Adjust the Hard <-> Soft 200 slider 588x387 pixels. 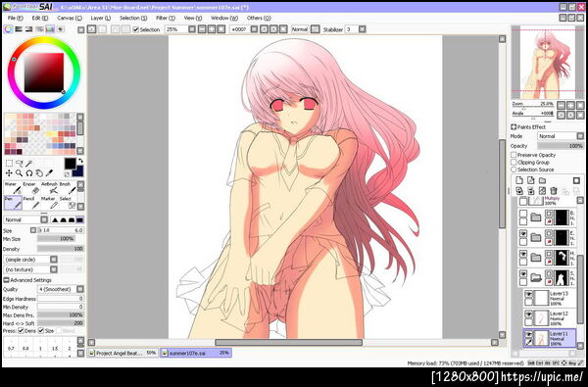pyautogui.click(x=61, y=323)
